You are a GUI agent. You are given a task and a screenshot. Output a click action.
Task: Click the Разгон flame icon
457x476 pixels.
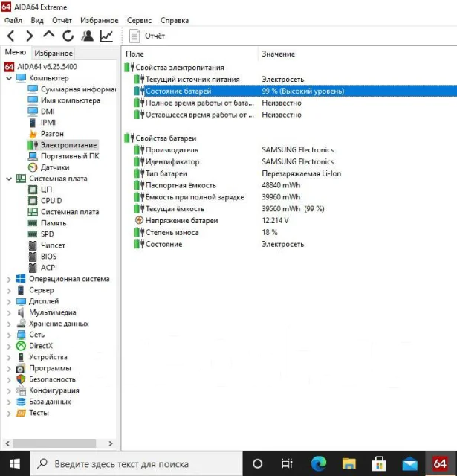33,134
